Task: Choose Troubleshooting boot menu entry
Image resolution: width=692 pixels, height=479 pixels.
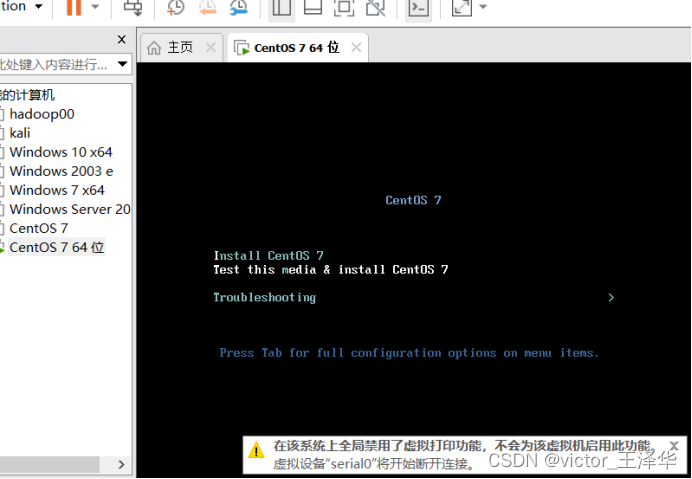Action: coord(265,298)
